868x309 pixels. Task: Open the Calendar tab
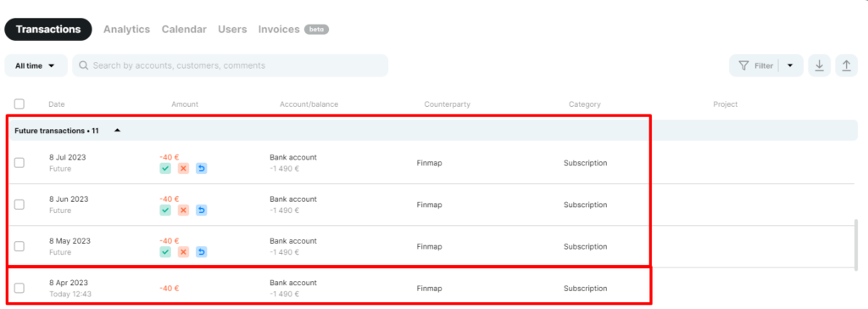pyautogui.click(x=184, y=30)
